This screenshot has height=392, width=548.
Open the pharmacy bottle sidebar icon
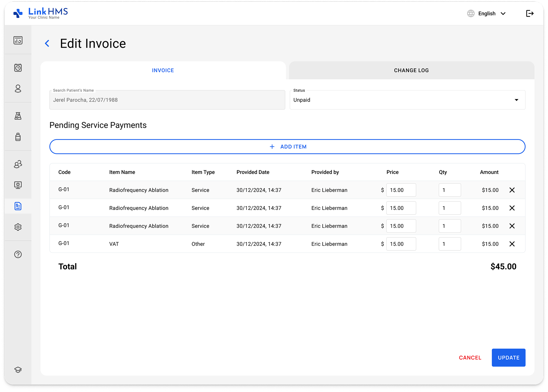coord(18,137)
